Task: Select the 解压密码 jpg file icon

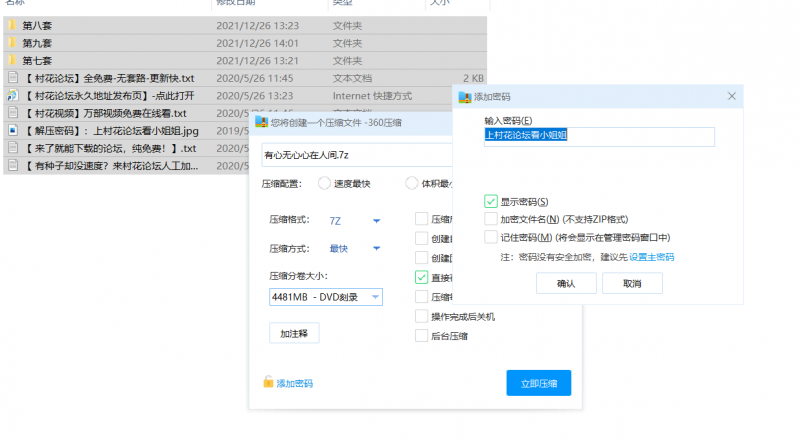Action: point(12,130)
